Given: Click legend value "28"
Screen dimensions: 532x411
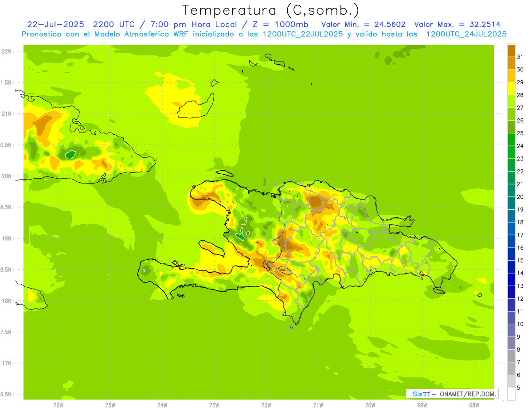Looking at the screenshot, I should [520, 95].
